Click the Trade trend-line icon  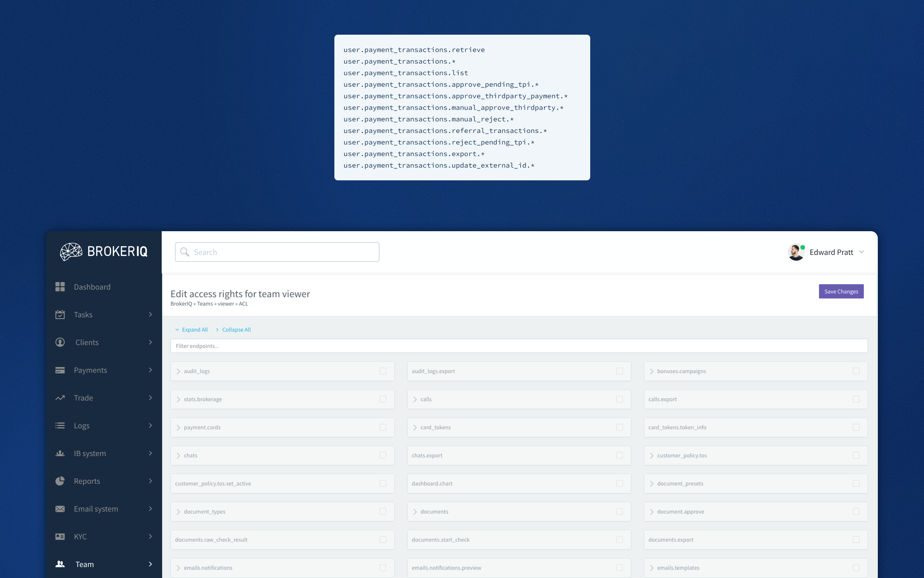(60, 398)
